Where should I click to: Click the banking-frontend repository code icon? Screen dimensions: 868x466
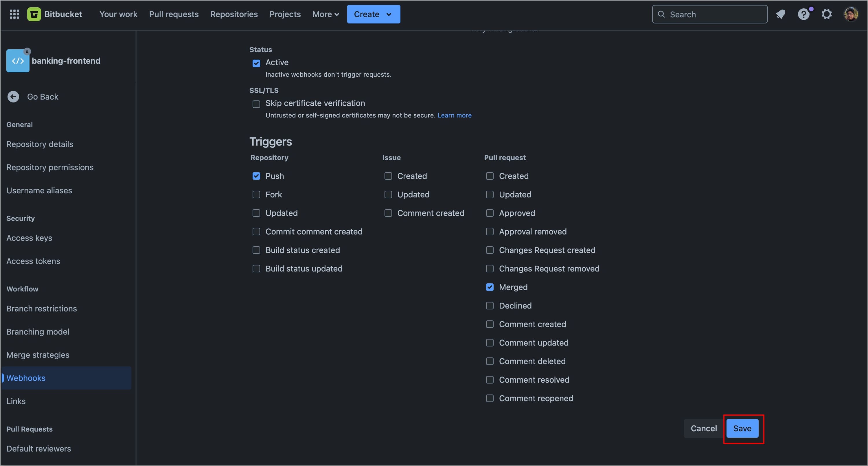[x=18, y=61]
